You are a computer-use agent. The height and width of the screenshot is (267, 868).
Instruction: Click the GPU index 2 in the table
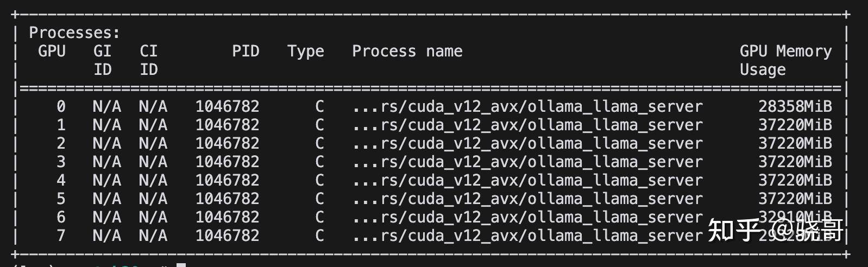pos(61,143)
